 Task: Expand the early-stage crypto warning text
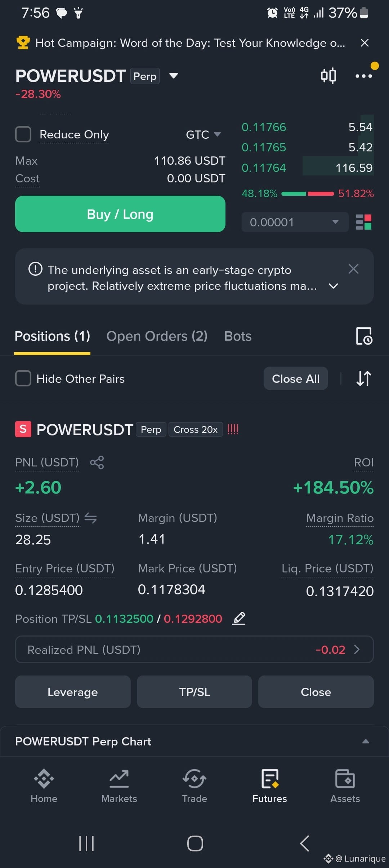[334, 286]
